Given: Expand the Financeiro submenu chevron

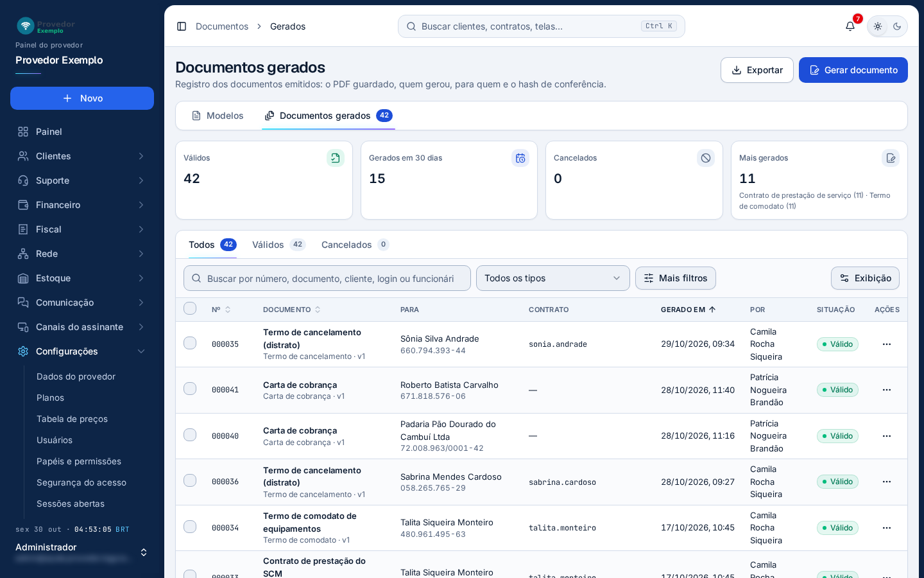Looking at the screenshot, I should [141, 205].
